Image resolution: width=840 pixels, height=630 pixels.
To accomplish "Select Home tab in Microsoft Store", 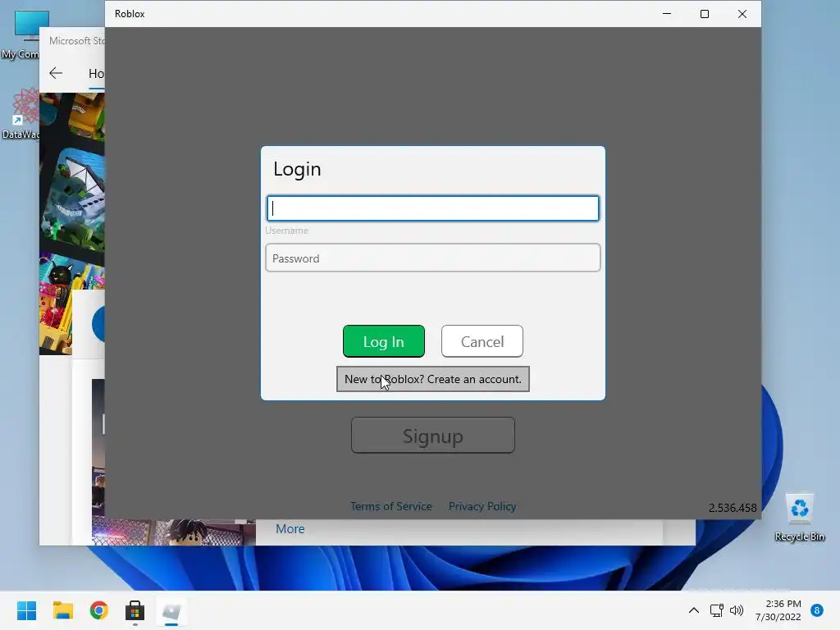I will [97, 73].
